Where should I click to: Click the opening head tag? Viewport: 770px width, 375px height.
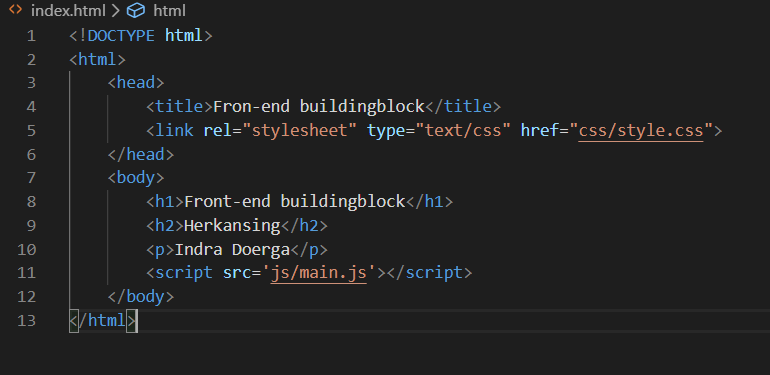coord(136,82)
